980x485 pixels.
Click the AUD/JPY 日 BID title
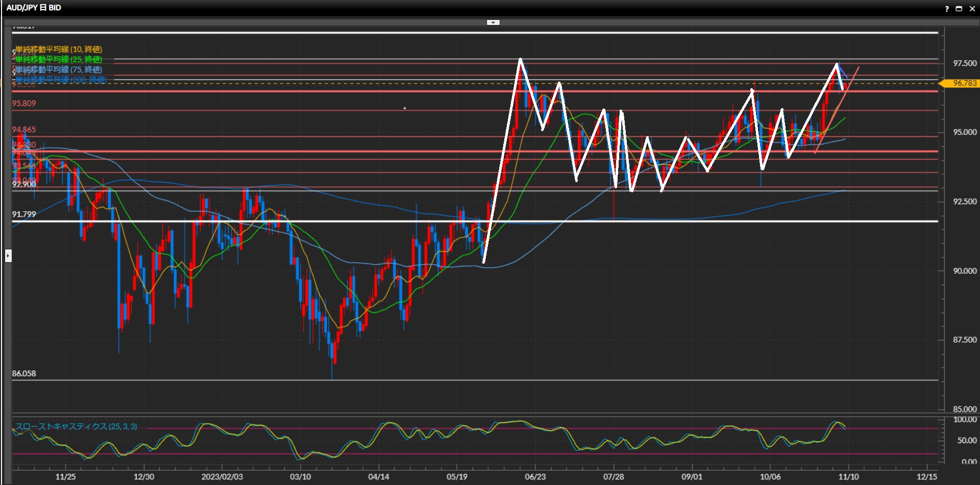coord(34,8)
